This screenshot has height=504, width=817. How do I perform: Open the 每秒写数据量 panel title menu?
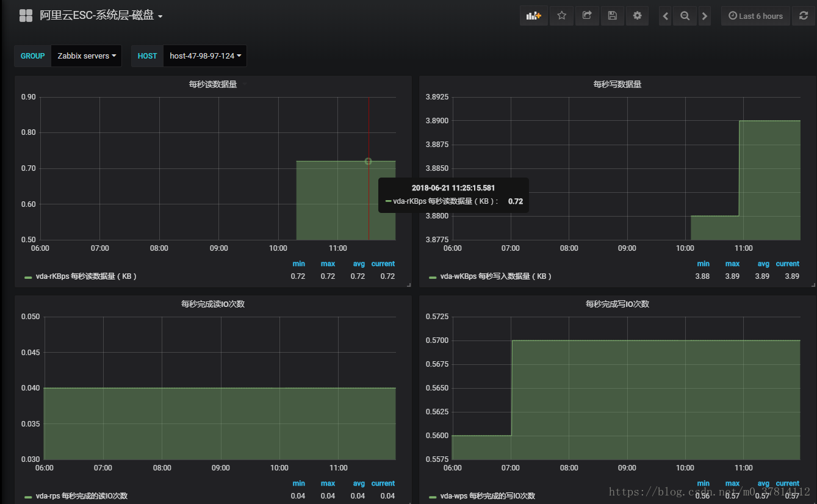(x=617, y=84)
